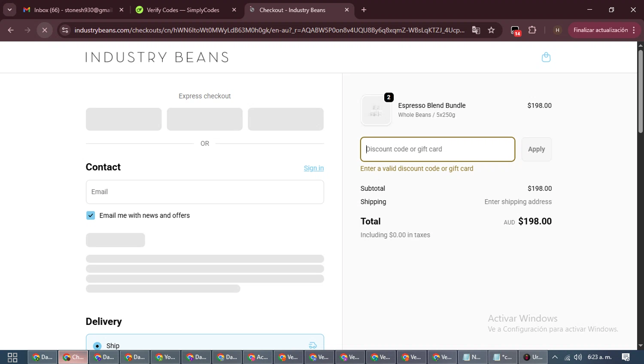Select the Ship delivery radio option

click(97, 346)
